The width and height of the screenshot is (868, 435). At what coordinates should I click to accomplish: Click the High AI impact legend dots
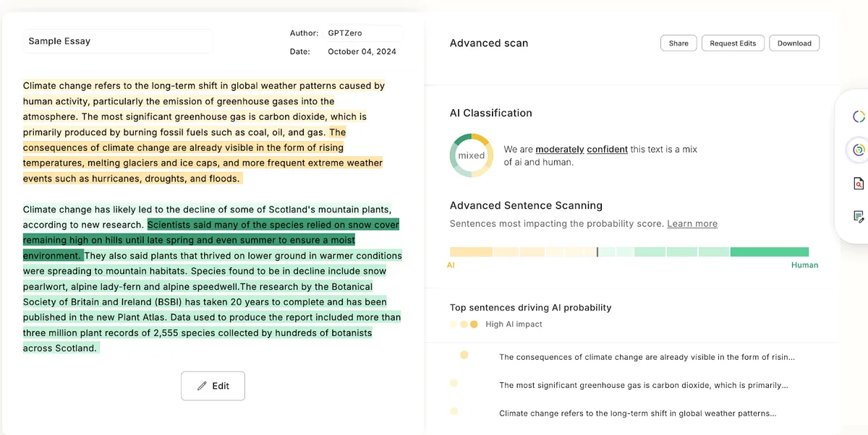[x=464, y=324]
